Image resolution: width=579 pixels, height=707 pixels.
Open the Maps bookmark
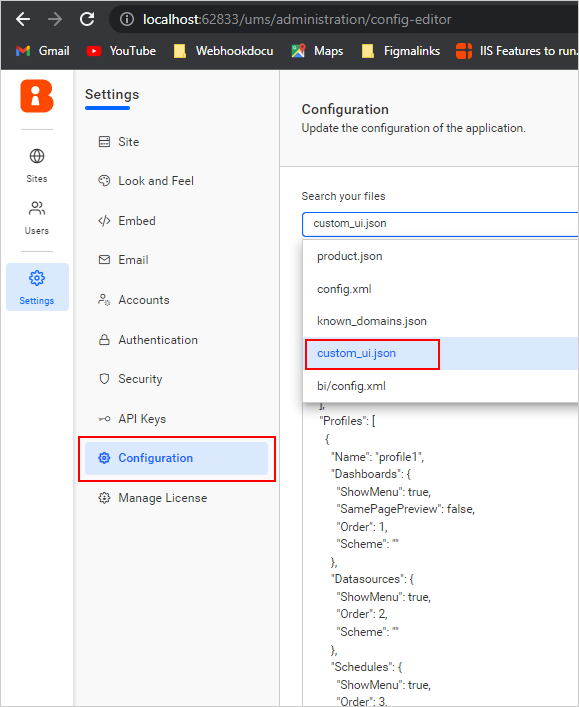317,51
